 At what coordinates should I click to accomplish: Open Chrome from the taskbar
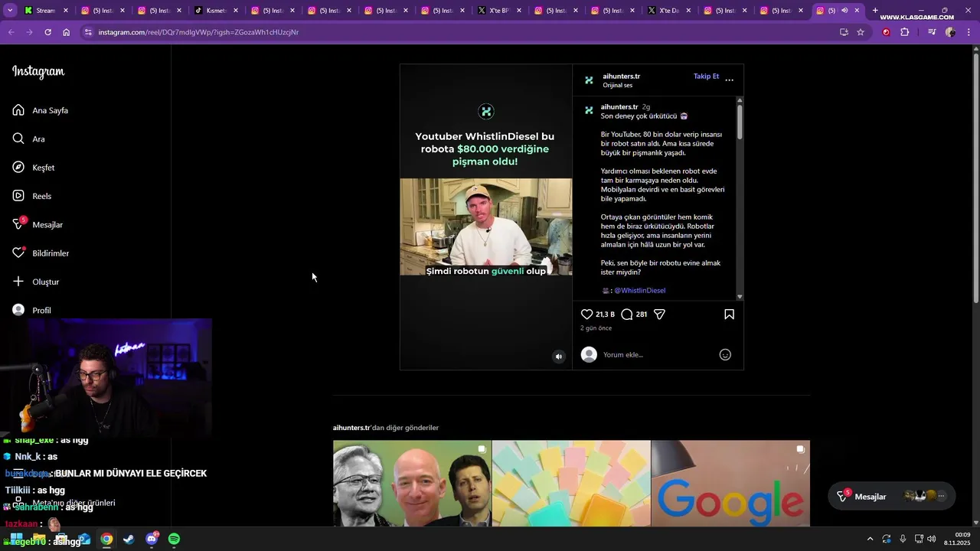(106, 540)
